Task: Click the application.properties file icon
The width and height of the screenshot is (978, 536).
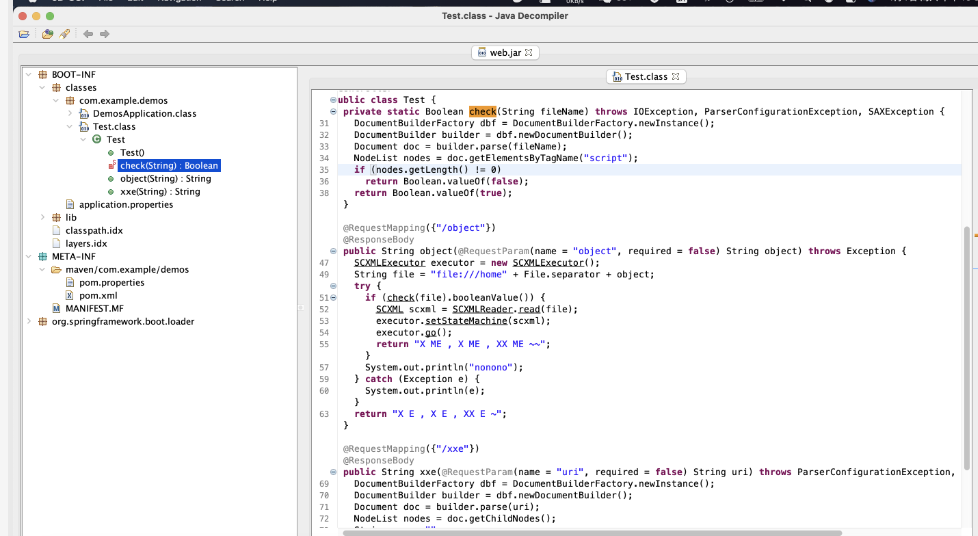Action: point(70,205)
